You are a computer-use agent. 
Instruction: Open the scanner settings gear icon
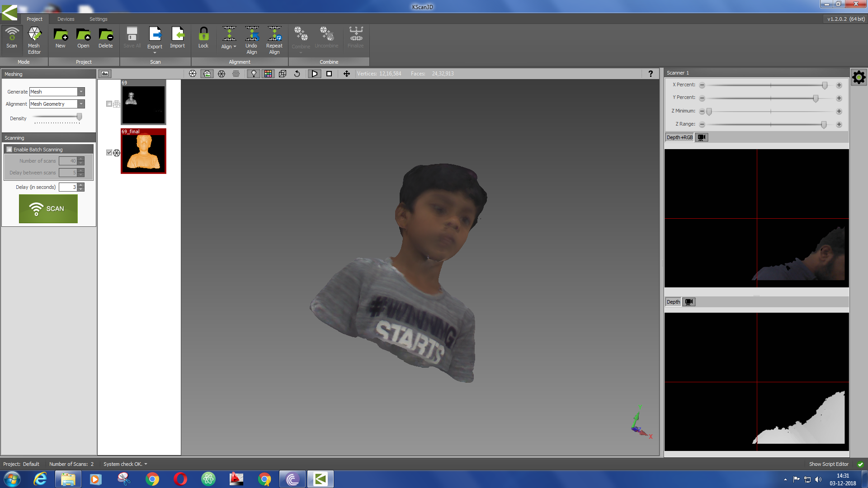(859, 77)
